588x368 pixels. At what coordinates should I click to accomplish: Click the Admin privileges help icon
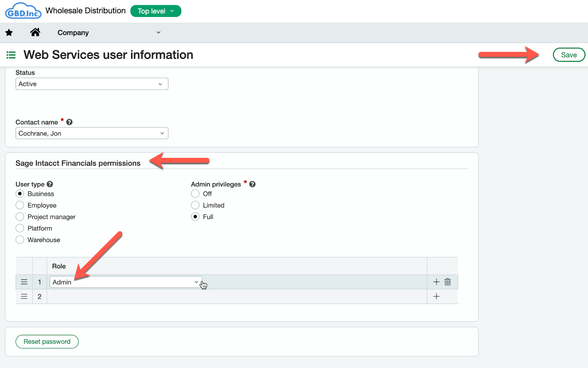tap(252, 184)
